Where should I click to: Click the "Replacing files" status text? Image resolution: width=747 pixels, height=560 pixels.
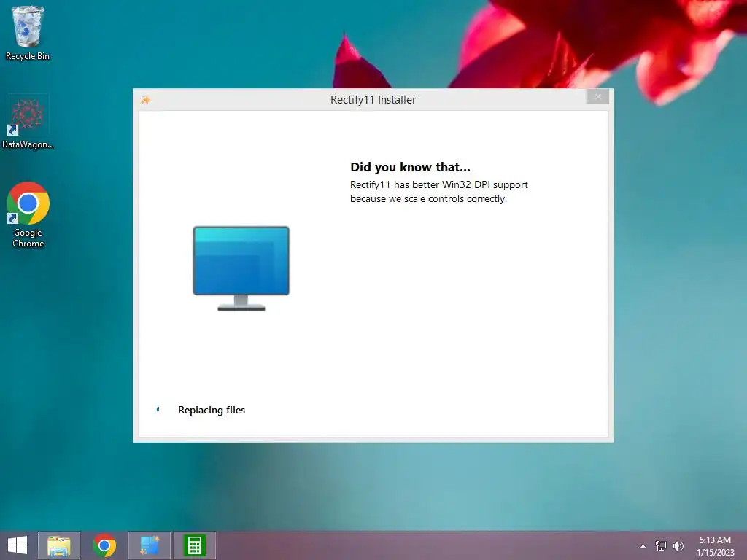(212, 410)
